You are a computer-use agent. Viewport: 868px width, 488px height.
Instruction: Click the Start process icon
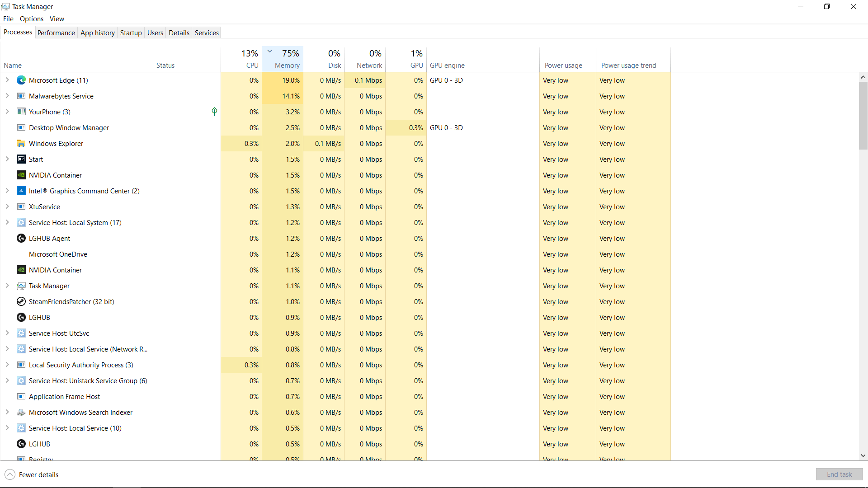click(x=21, y=160)
